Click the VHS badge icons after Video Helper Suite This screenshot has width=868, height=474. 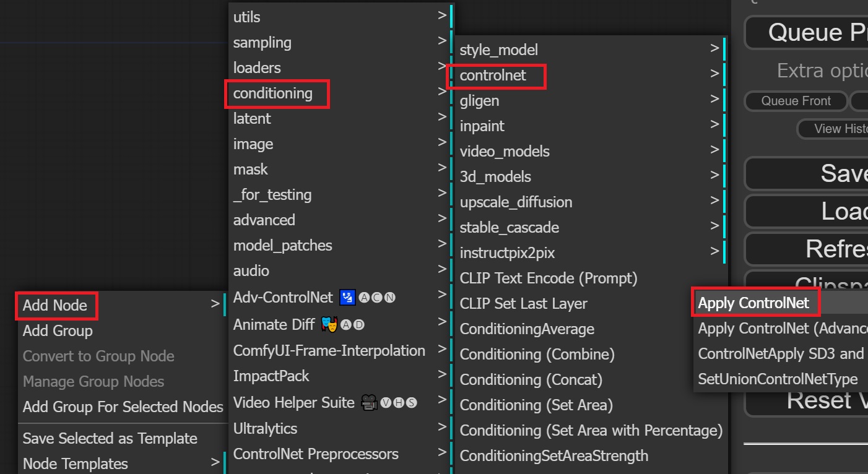coord(398,402)
